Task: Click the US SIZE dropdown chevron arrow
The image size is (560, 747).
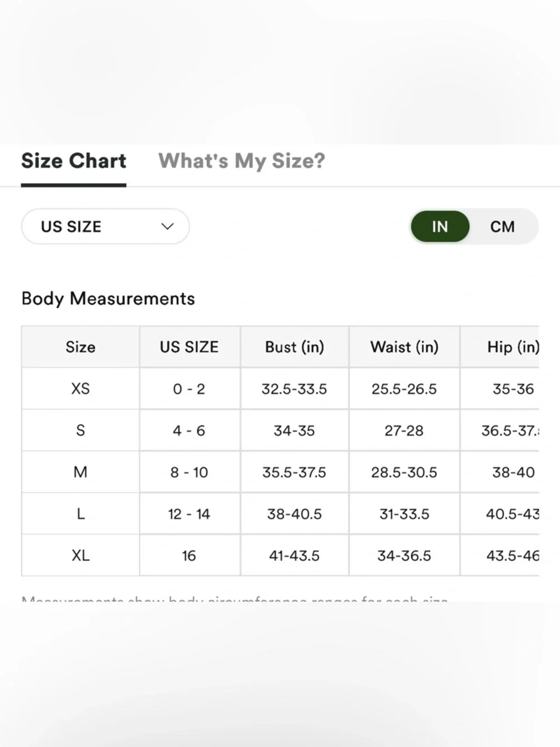Action: pos(167,226)
